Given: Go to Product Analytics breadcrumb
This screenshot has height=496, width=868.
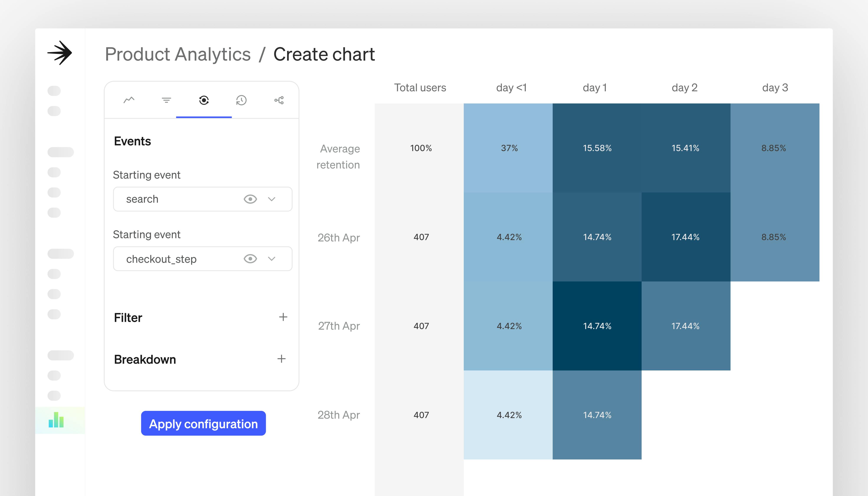Looking at the screenshot, I should pos(178,55).
